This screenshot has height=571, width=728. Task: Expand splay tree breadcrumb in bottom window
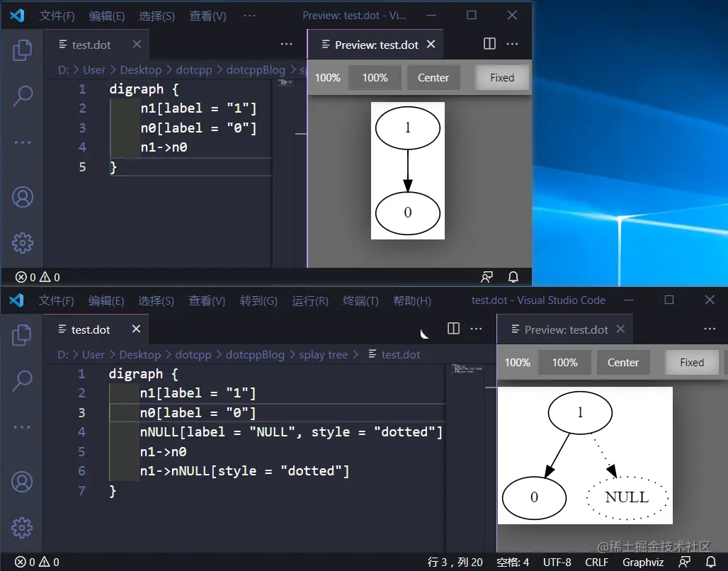pos(323,355)
